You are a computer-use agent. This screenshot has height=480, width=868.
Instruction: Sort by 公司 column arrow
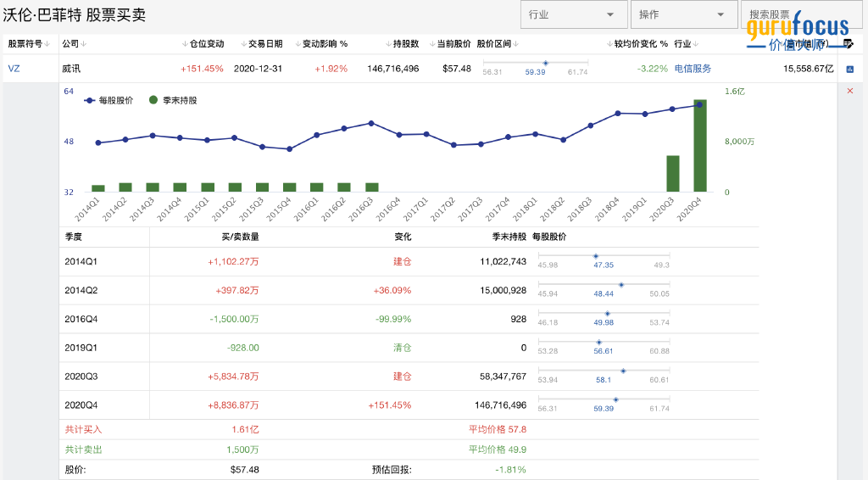84,44
